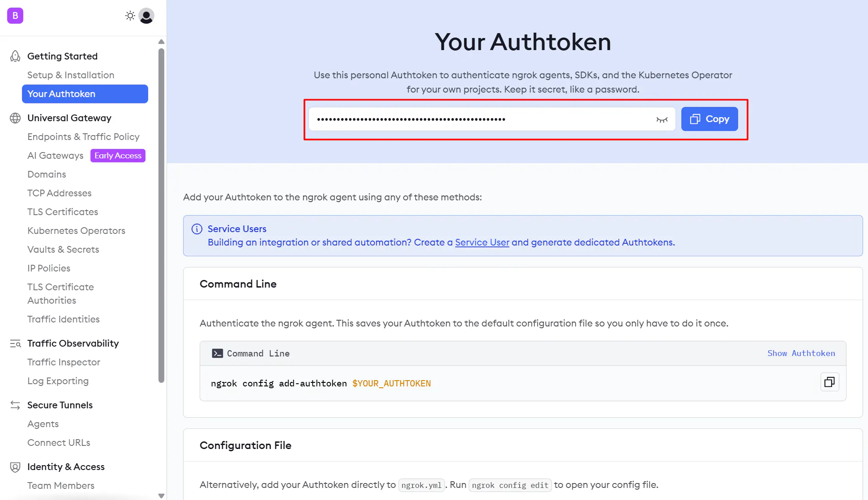Click the Early Access badge on AI Gateways

tap(118, 156)
